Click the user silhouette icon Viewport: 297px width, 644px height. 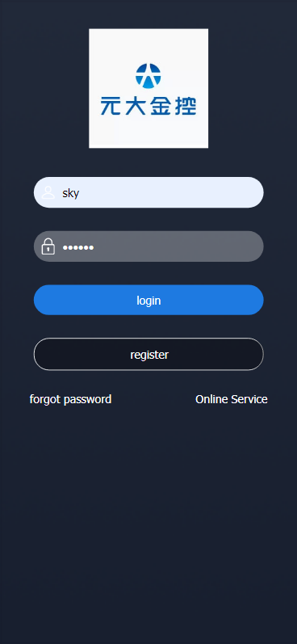pyautogui.click(x=48, y=192)
